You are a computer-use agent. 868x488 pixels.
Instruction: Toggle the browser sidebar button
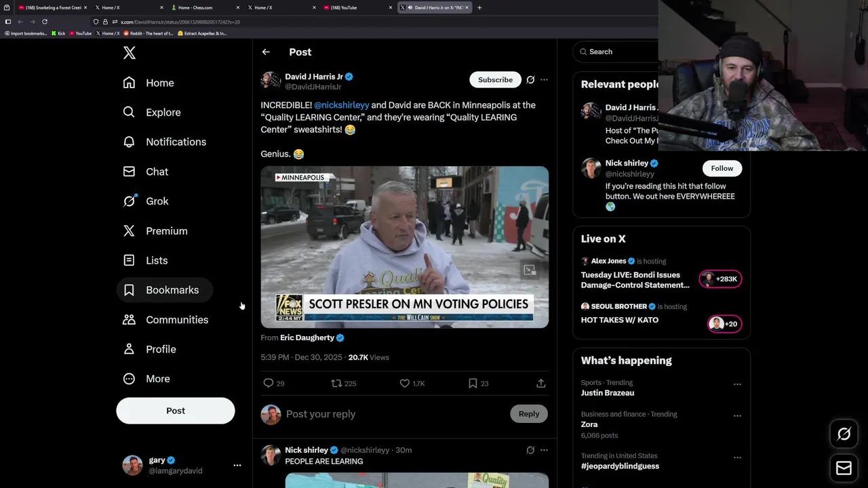coord(7,22)
